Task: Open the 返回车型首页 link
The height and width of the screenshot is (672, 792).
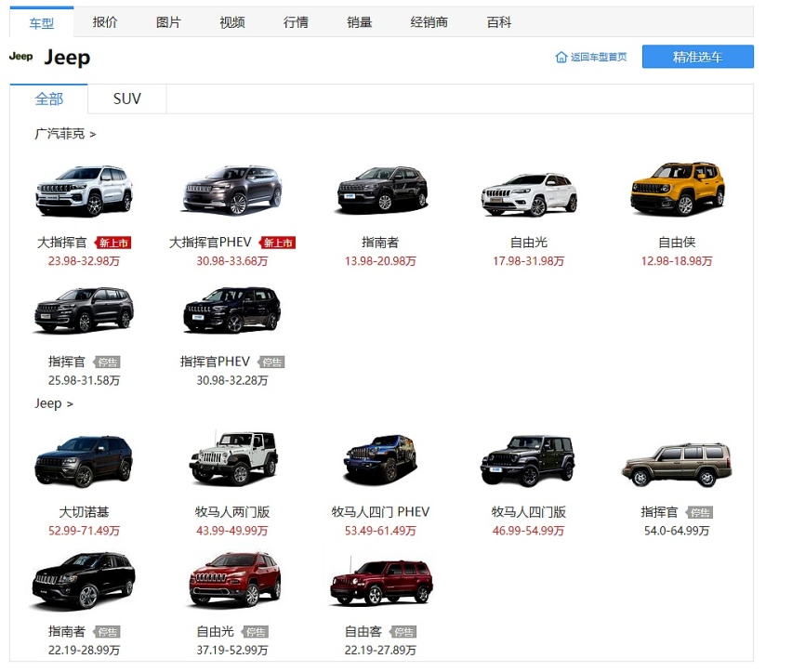Action: pos(599,57)
